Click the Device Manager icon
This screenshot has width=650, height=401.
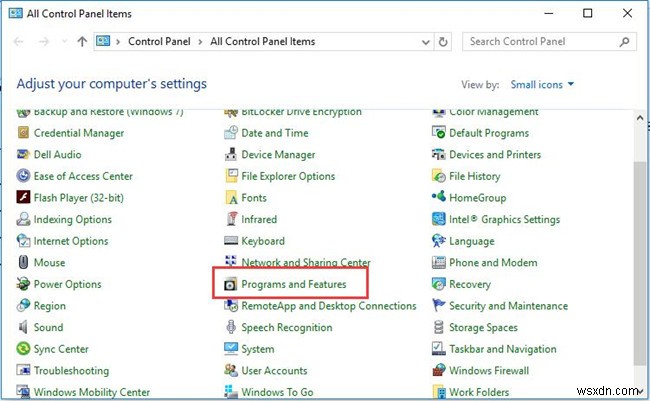pyautogui.click(x=231, y=154)
